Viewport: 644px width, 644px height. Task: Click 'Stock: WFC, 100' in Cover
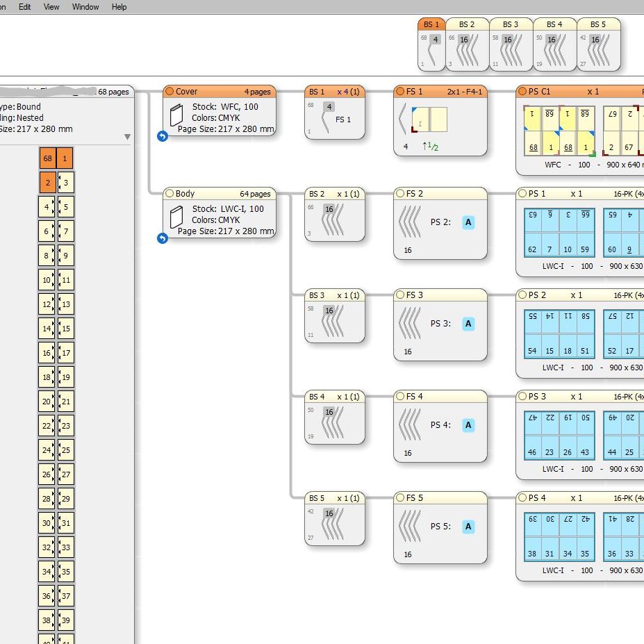(x=225, y=107)
